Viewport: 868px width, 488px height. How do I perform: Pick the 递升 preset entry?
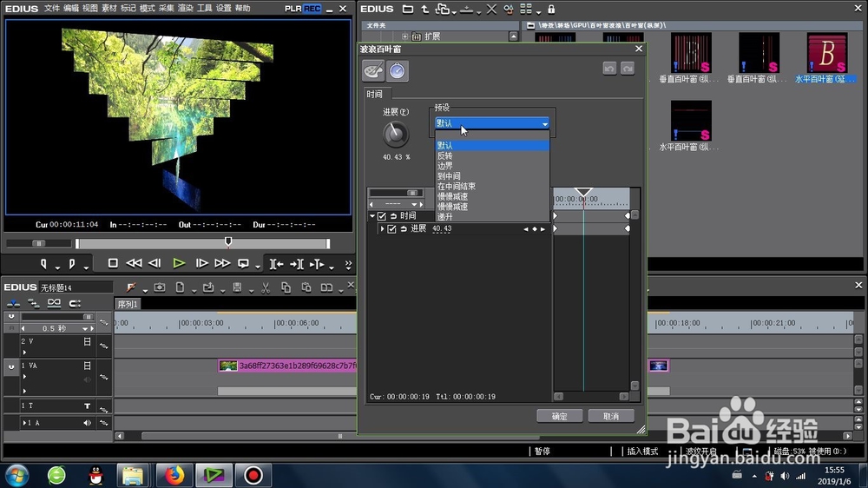pos(492,216)
